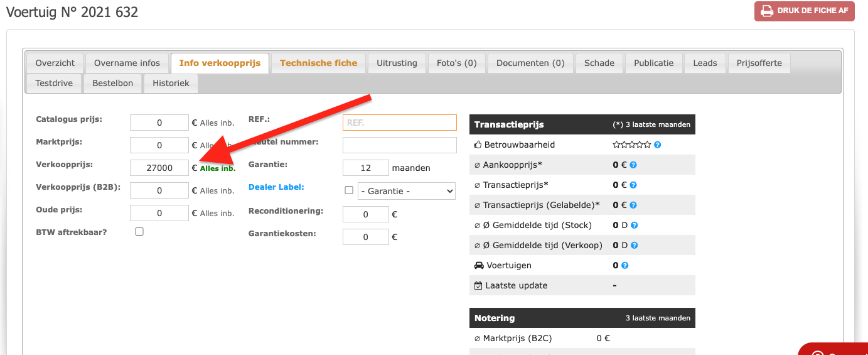This screenshot has height=355, width=868.
Task: Expand the Garantie dealer label dropdown
Action: coord(407,191)
